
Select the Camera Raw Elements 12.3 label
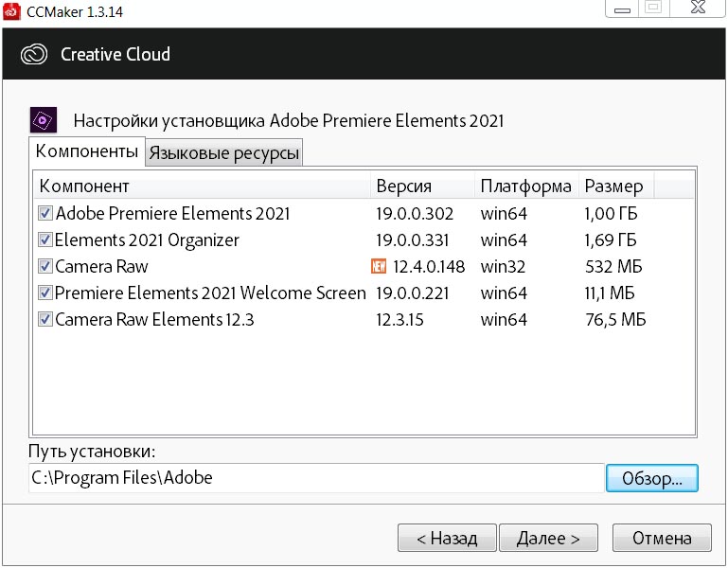154,320
